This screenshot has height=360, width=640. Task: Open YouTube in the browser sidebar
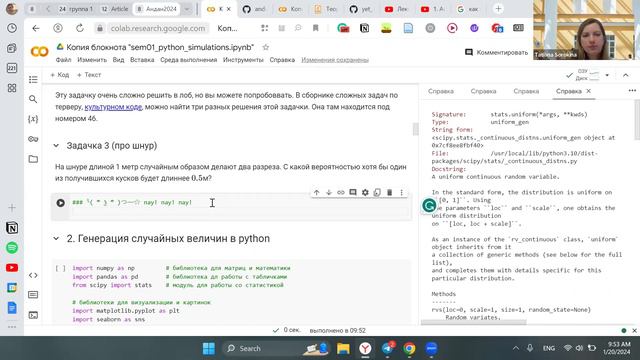click(x=12, y=268)
